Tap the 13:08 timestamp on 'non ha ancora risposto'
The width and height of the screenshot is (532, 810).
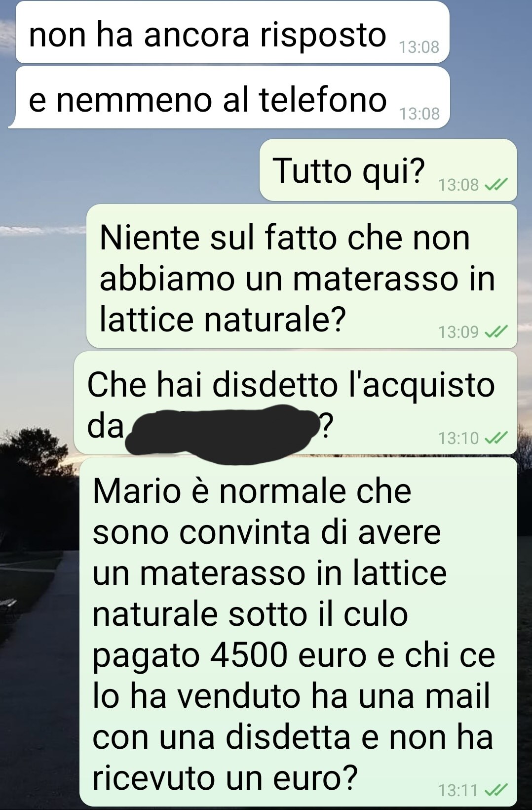click(x=419, y=47)
